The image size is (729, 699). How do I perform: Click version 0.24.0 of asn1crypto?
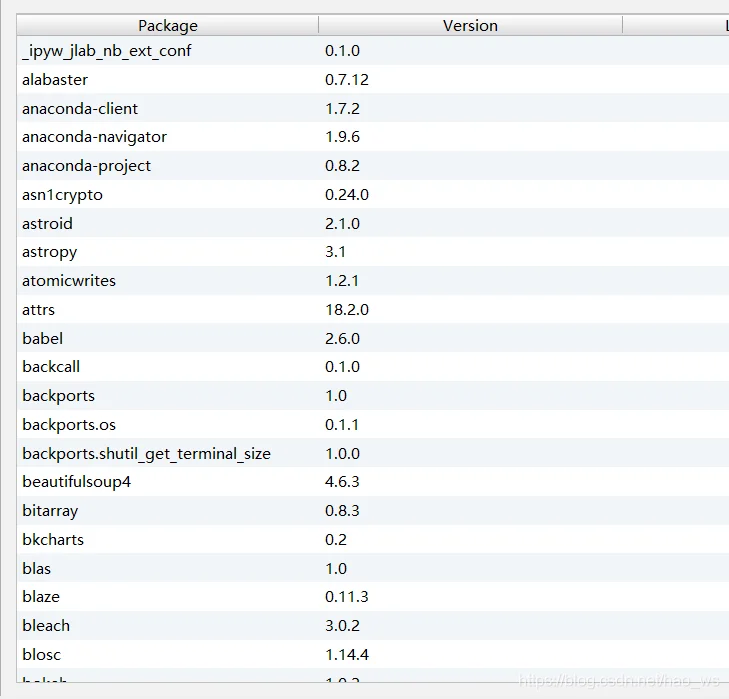(x=347, y=195)
